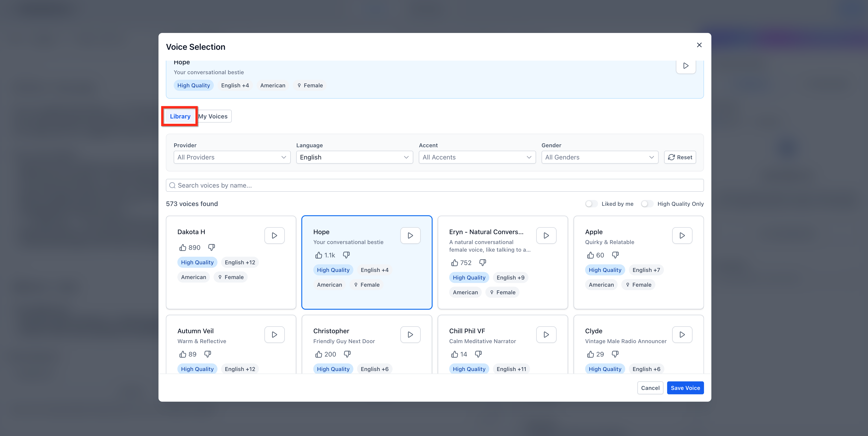
Task: Close the Voice Selection dialog
Action: click(699, 45)
